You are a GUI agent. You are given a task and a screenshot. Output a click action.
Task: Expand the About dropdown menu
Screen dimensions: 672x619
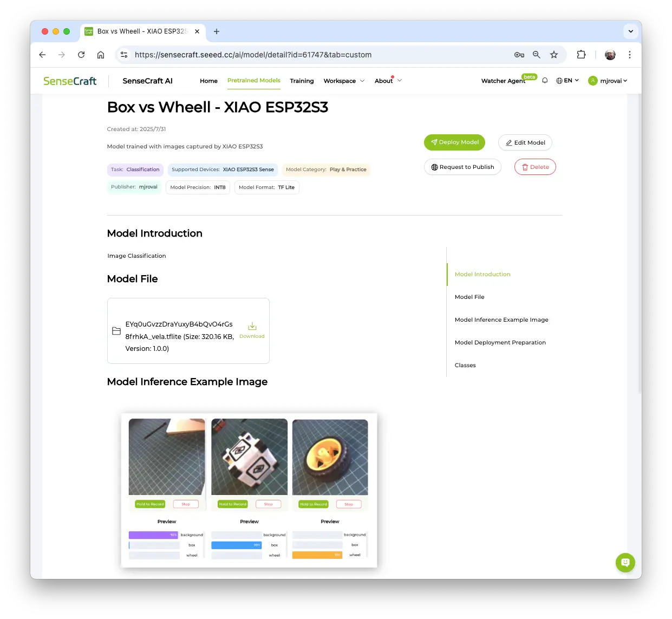(388, 81)
